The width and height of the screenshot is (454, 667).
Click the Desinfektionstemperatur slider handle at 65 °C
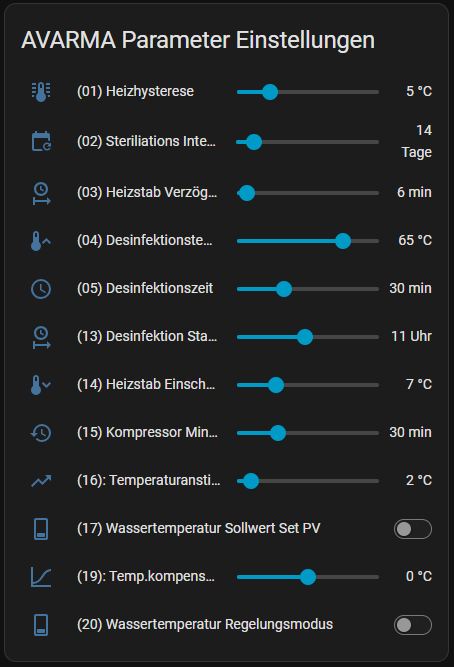[x=343, y=241]
